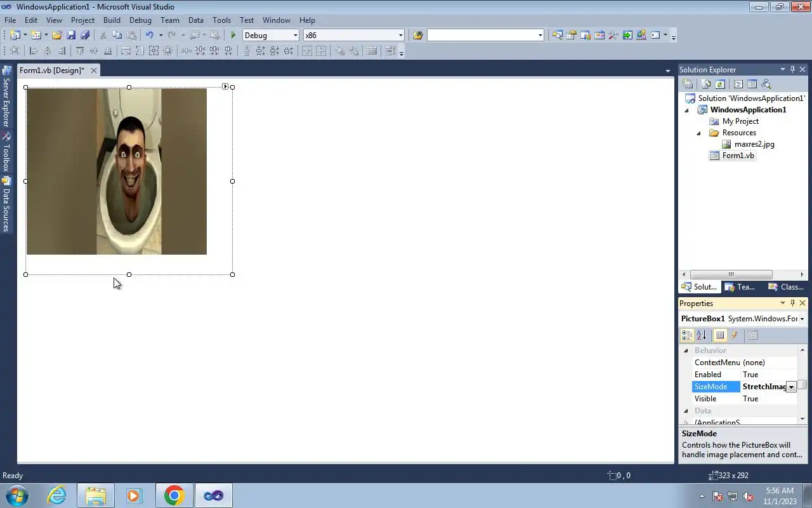The image size is (812, 508).
Task: Open the SizeMode value dropdown arrow
Action: tap(791, 387)
